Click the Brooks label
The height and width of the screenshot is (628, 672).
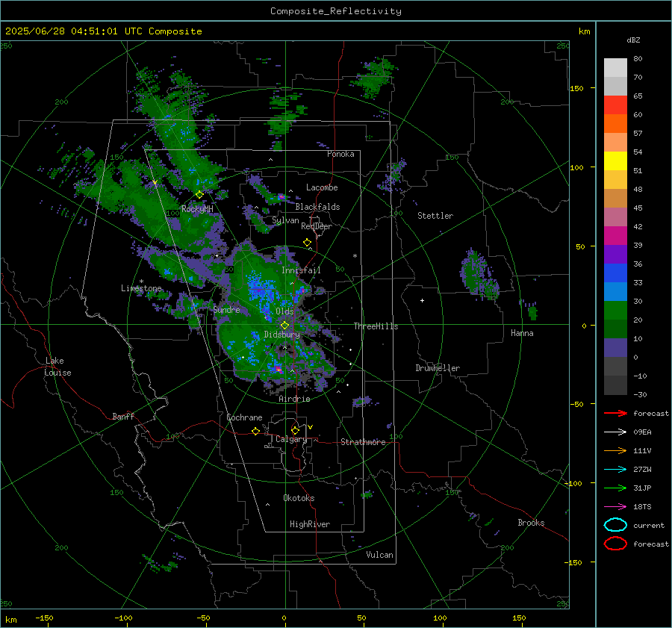(x=531, y=523)
